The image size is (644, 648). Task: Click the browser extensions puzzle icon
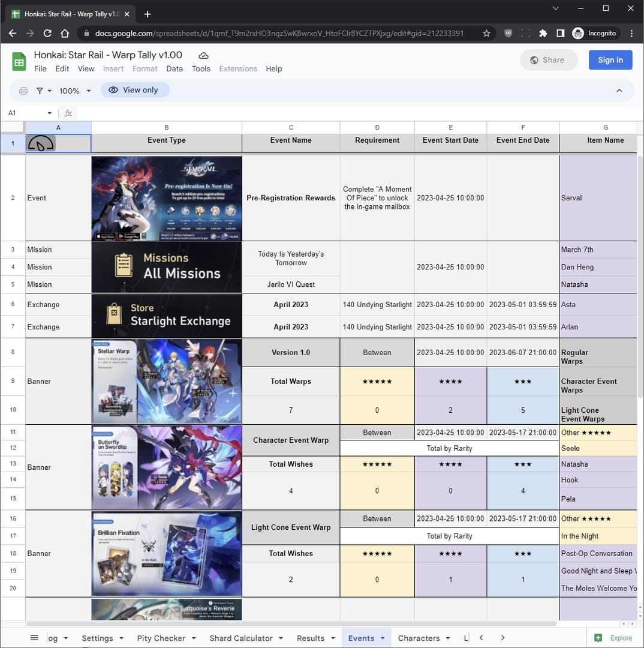(544, 33)
